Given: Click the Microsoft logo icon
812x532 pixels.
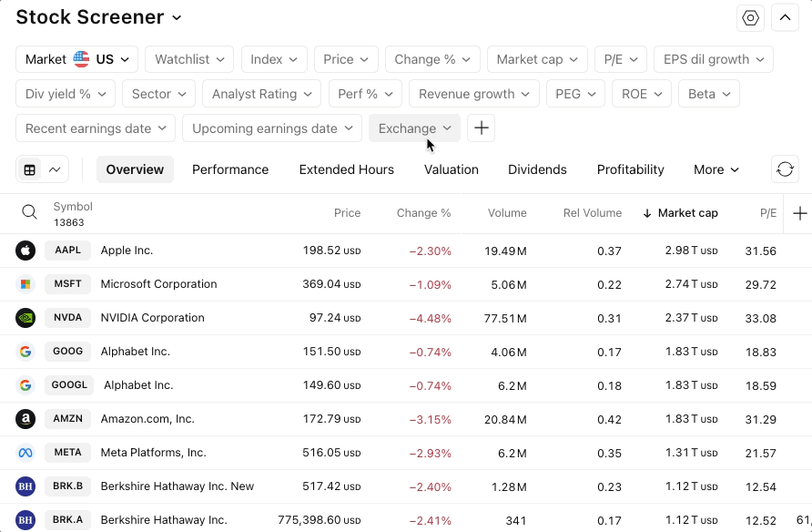Looking at the screenshot, I should click(25, 284).
